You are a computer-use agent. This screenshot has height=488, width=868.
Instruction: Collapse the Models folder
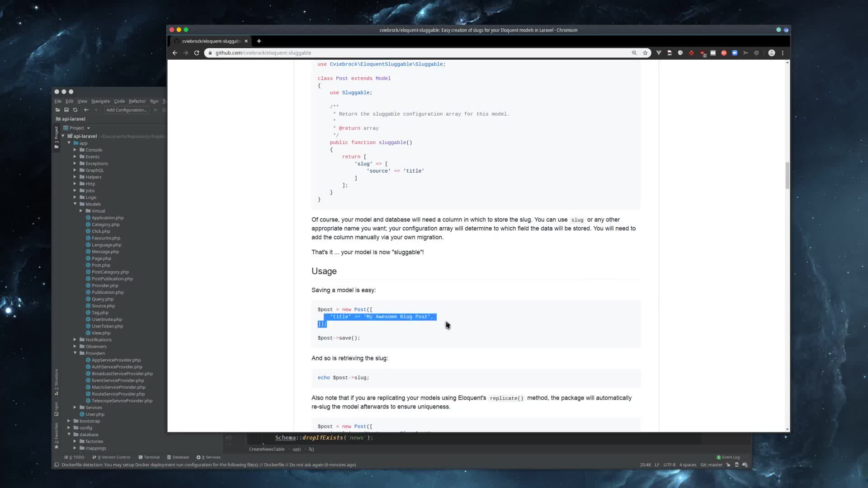(75, 204)
